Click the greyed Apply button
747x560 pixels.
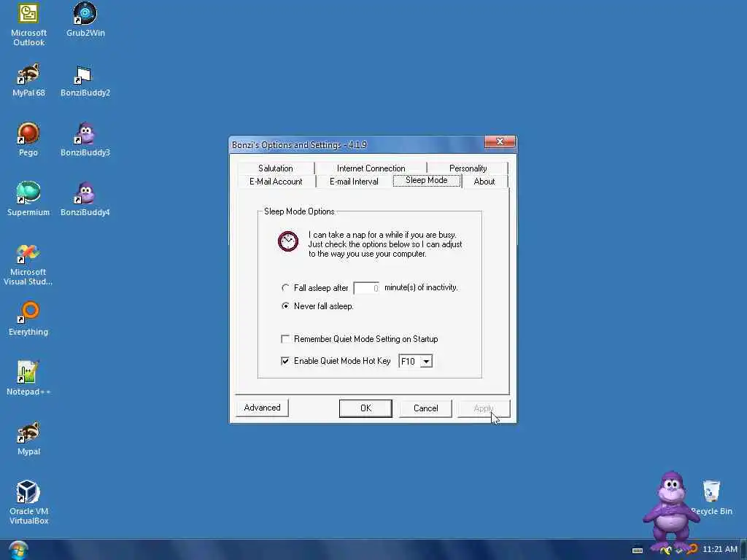point(484,408)
